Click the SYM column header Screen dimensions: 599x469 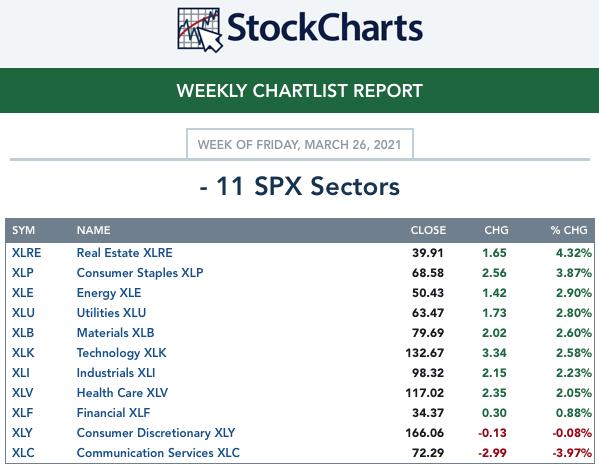click(23, 230)
